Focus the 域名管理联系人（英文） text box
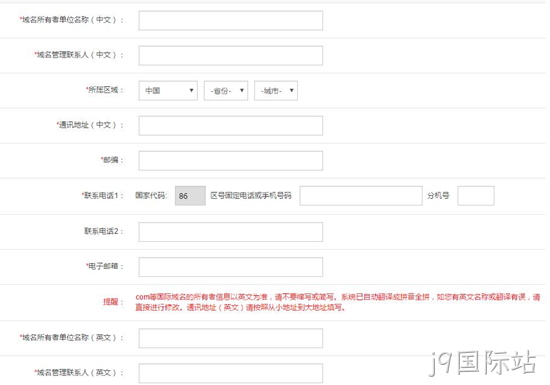Screen dimensions: 550x385 point(230,373)
